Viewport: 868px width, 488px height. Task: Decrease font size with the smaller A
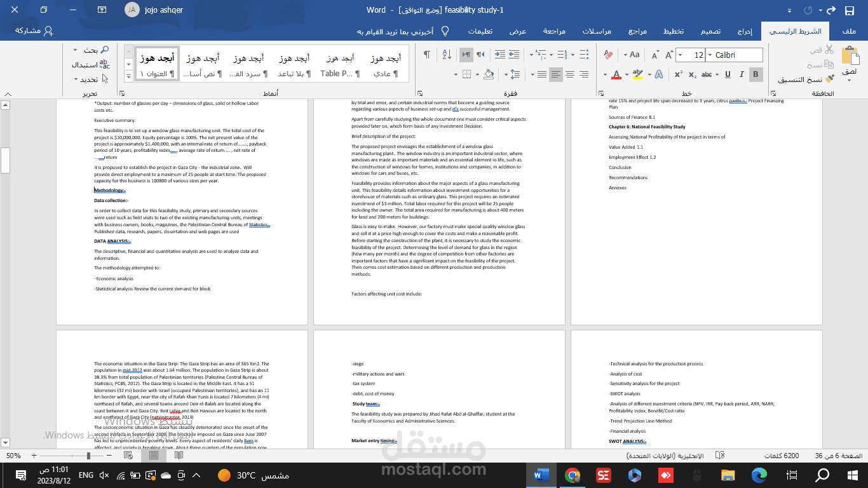(654, 55)
